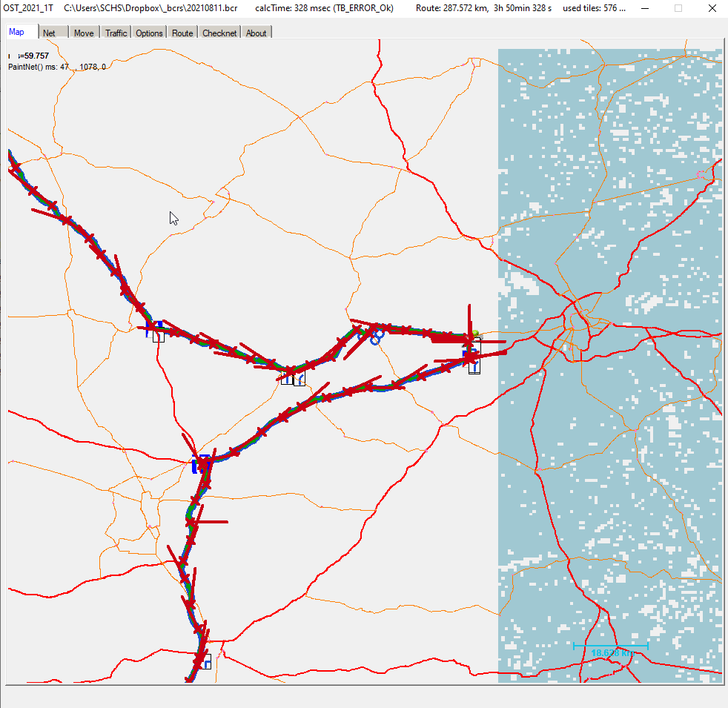This screenshot has height=708, width=728.
Task: Minimize the OST_2021_1T window
Action: click(643, 9)
